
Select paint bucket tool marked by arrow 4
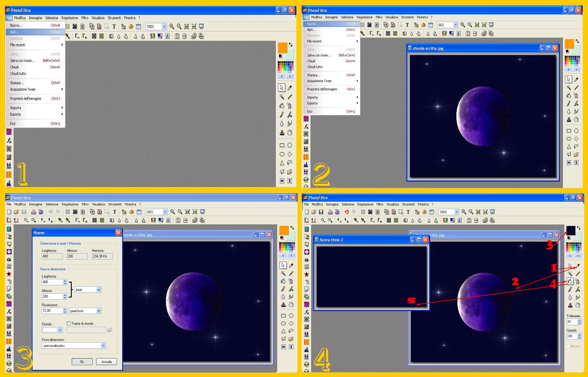(x=570, y=281)
